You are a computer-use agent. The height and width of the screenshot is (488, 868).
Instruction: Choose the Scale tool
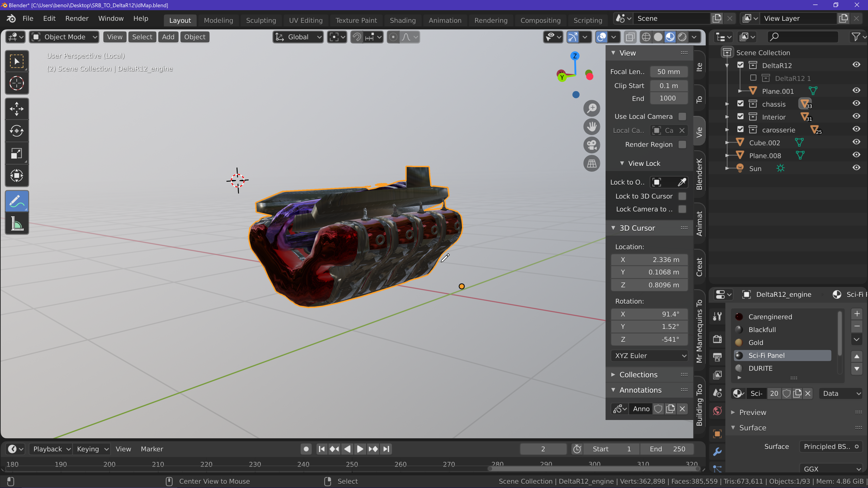pyautogui.click(x=17, y=153)
